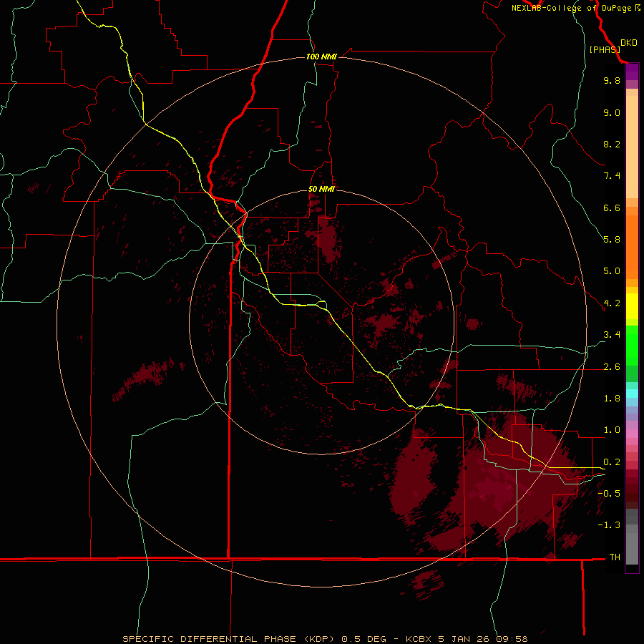Click the 3.4 scale value
This screenshot has height=644, width=644.
point(612,335)
